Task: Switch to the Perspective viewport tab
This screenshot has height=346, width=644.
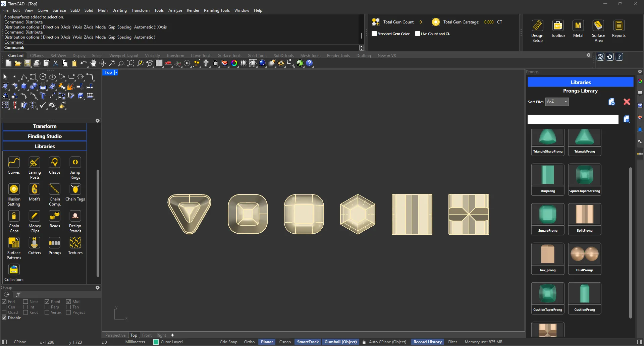Action: coord(115,335)
